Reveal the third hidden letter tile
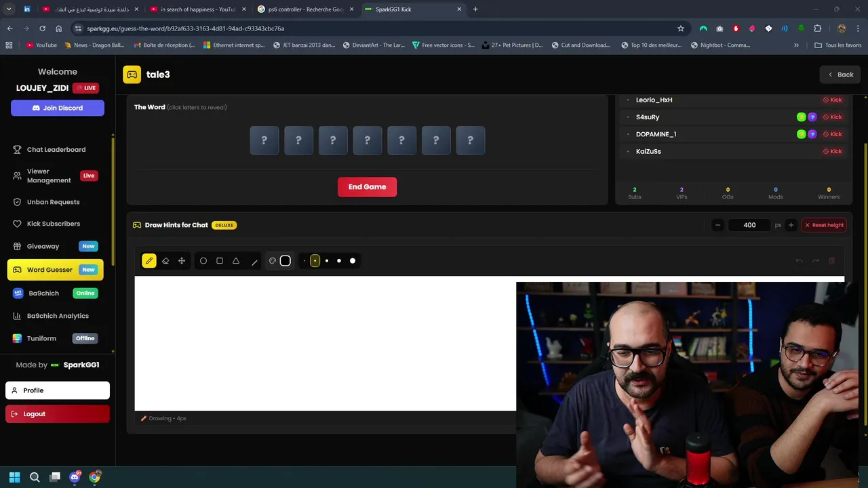868x488 pixels. pos(333,140)
